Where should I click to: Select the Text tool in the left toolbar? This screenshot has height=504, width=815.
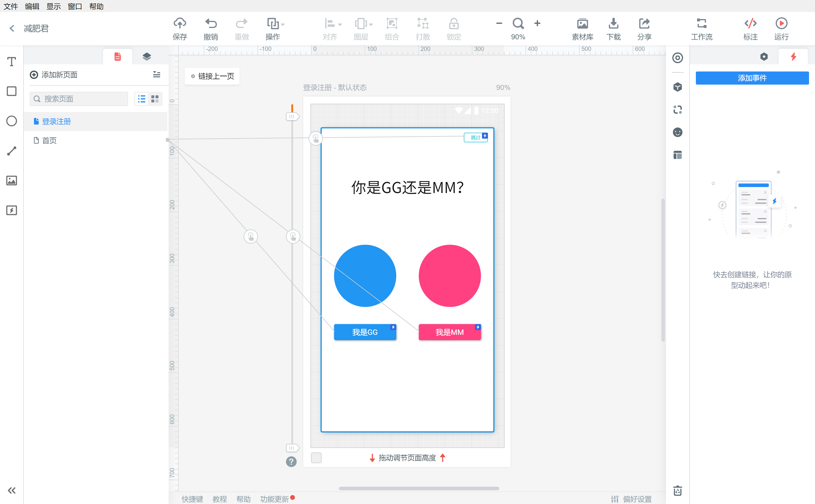click(11, 61)
